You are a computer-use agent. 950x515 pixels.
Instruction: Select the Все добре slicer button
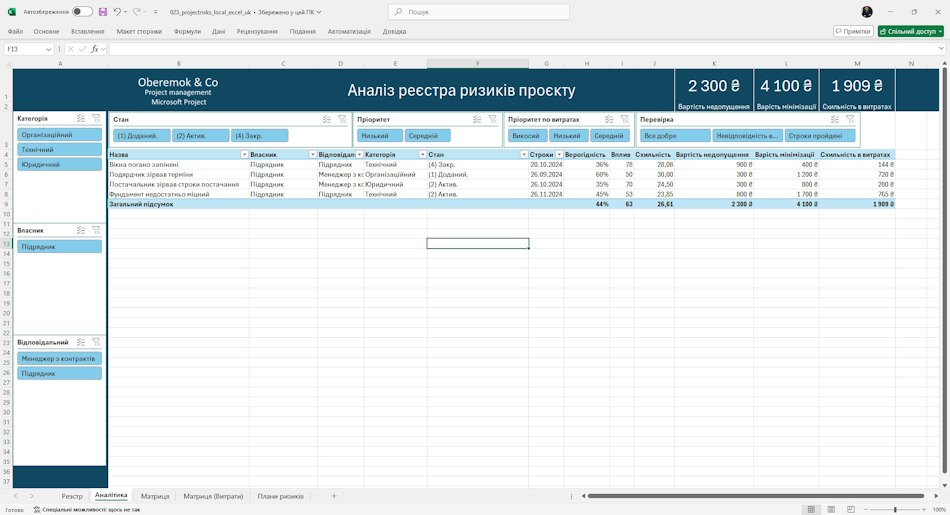pos(676,136)
